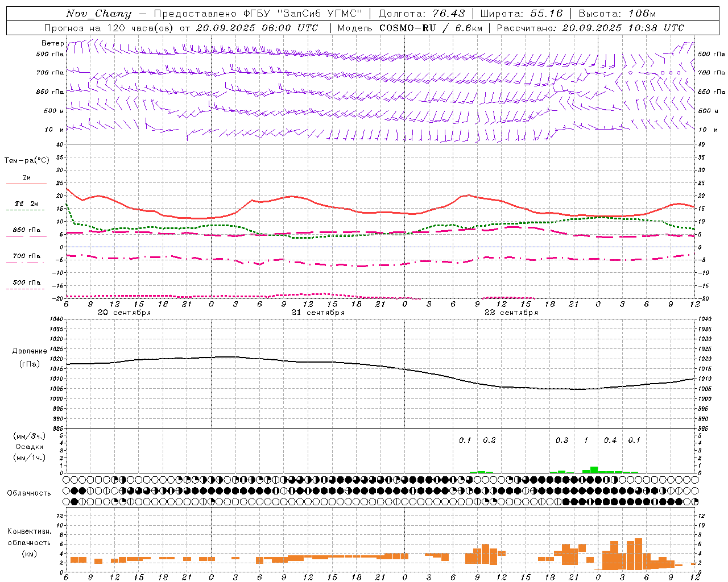The width and height of the screenshot is (728, 582).
Task: Click the (мм/1ч.) precipitation unit label
Action: click(30, 458)
